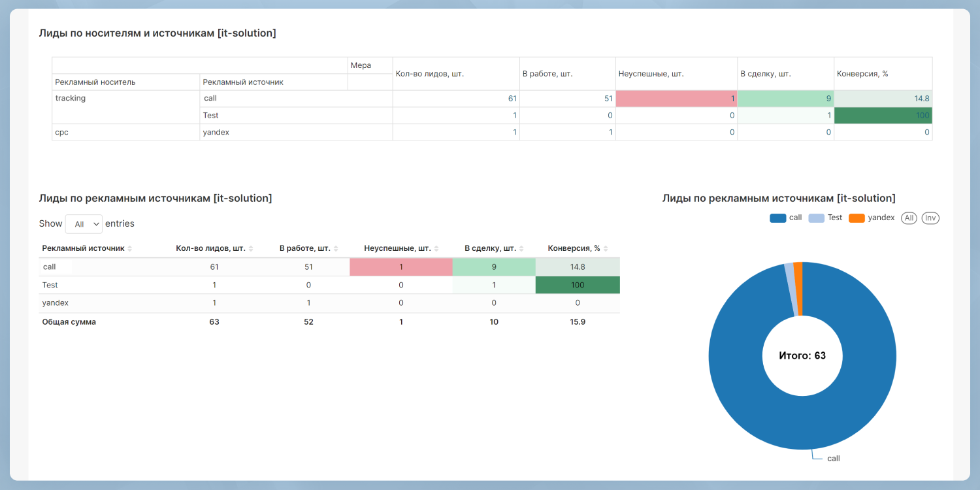Click 'Мера' header in the pivot table

[361, 65]
